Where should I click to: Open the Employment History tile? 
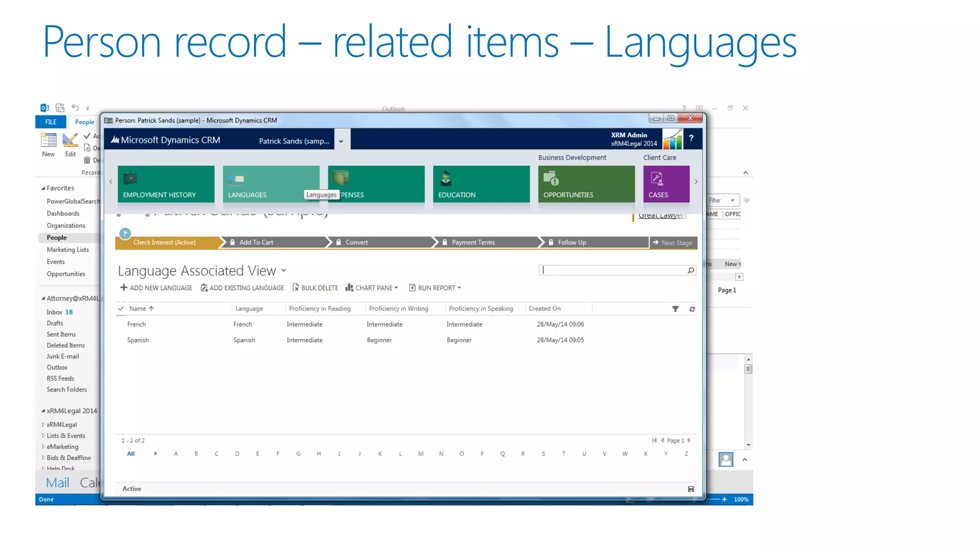166,184
